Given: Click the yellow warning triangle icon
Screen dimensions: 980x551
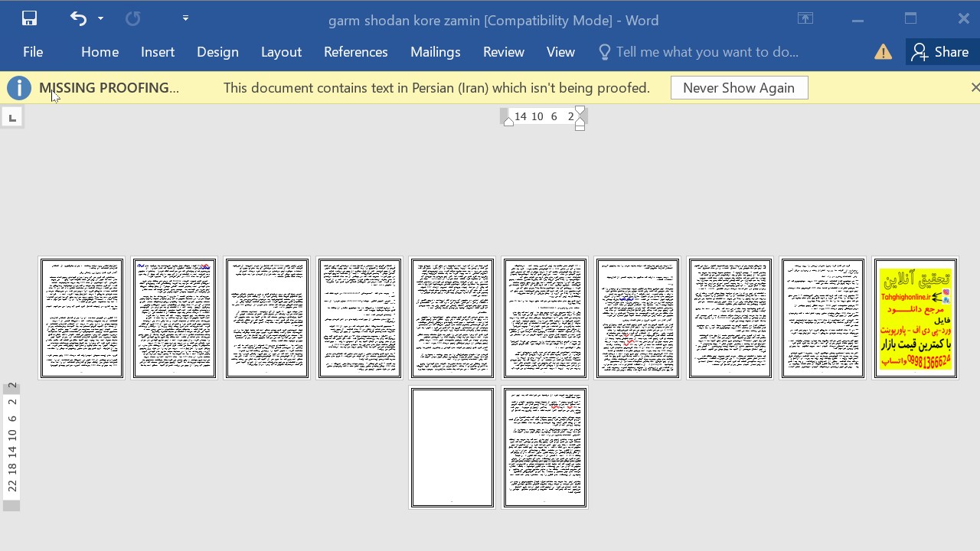Looking at the screenshot, I should click(x=883, y=52).
